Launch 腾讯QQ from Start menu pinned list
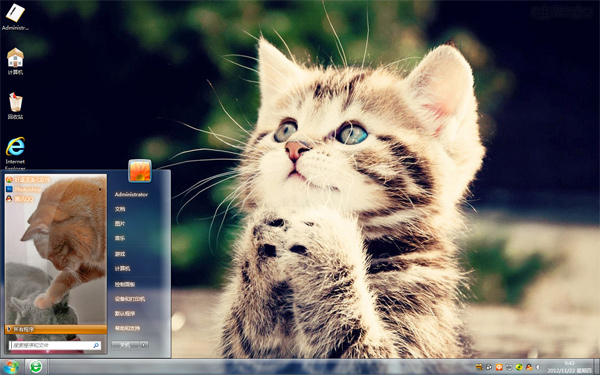 (20, 199)
